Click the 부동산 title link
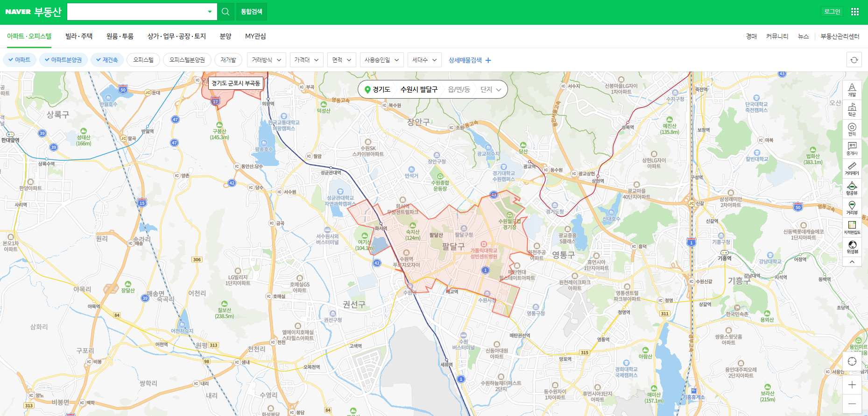 [48, 12]
